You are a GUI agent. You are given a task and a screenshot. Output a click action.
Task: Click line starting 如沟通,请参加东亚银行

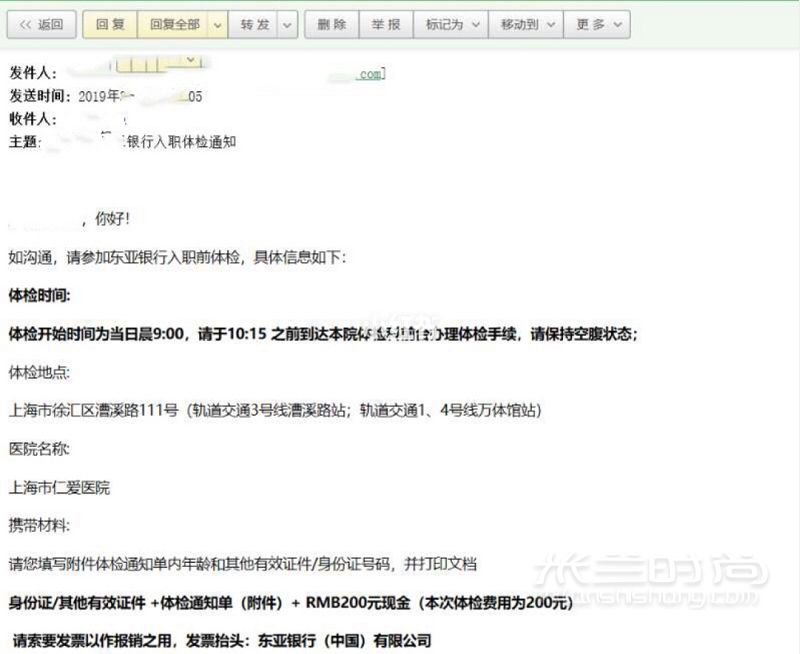(178, 257)
